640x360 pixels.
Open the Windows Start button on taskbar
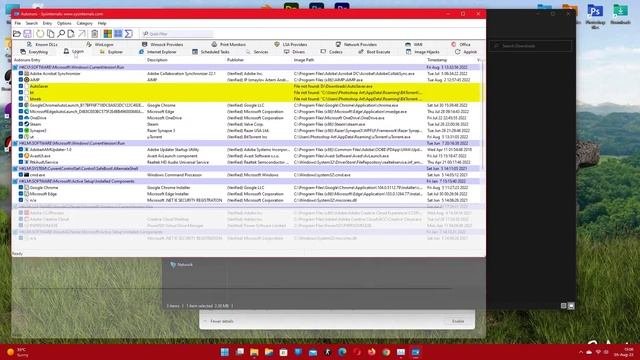224,352
